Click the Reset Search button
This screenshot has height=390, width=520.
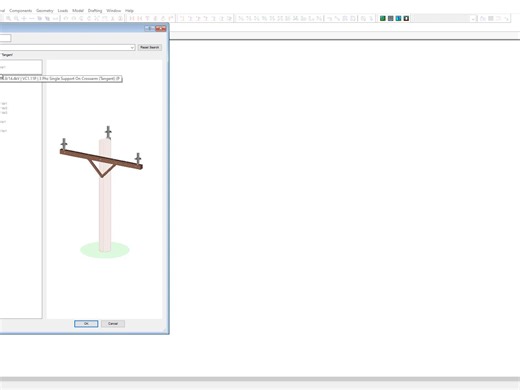click(150, 47)
